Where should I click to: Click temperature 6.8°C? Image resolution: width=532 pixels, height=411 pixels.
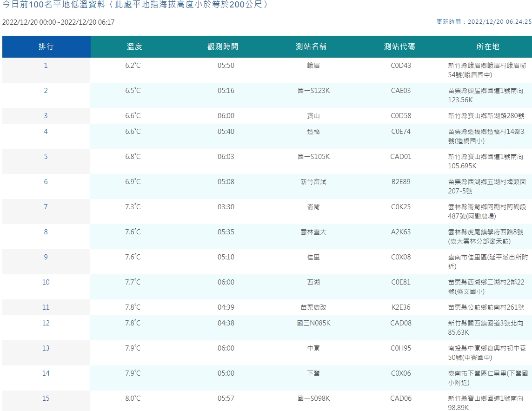pyautogui.click(x=133, y=157)
